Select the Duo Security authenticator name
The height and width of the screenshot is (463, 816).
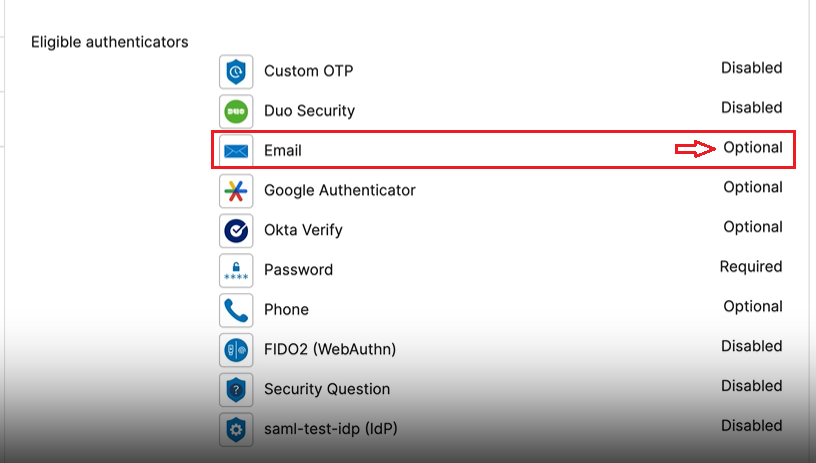[x=310, y=111]
